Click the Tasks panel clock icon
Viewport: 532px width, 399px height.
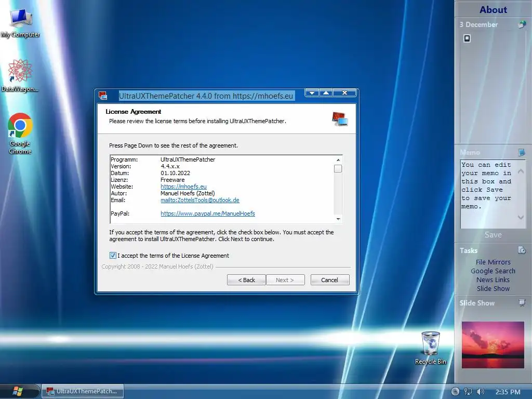pyautogui.click(x=522, y=250)
